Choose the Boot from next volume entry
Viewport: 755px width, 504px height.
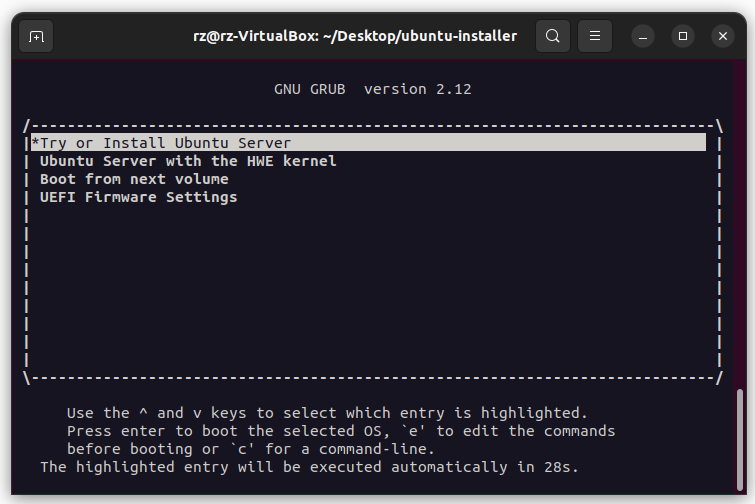tap(134, 179)
